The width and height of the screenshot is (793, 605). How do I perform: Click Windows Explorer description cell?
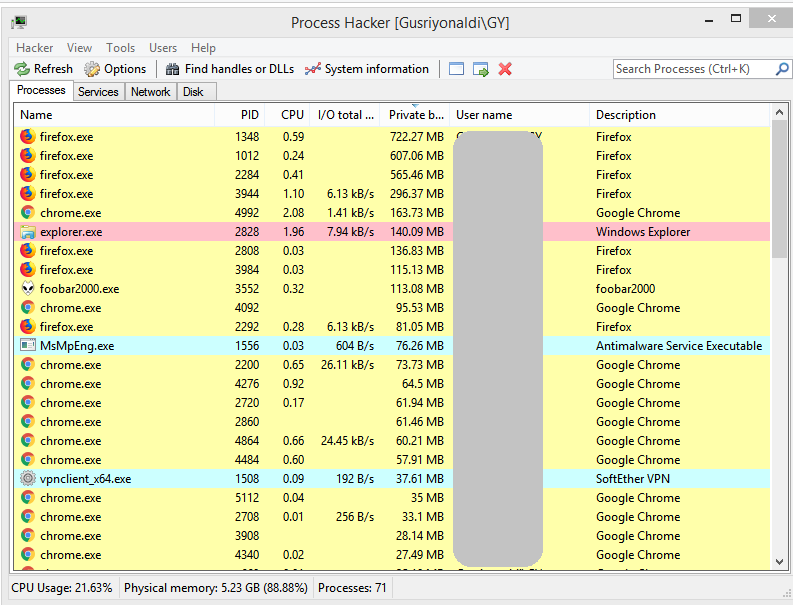tap(643, 232)
